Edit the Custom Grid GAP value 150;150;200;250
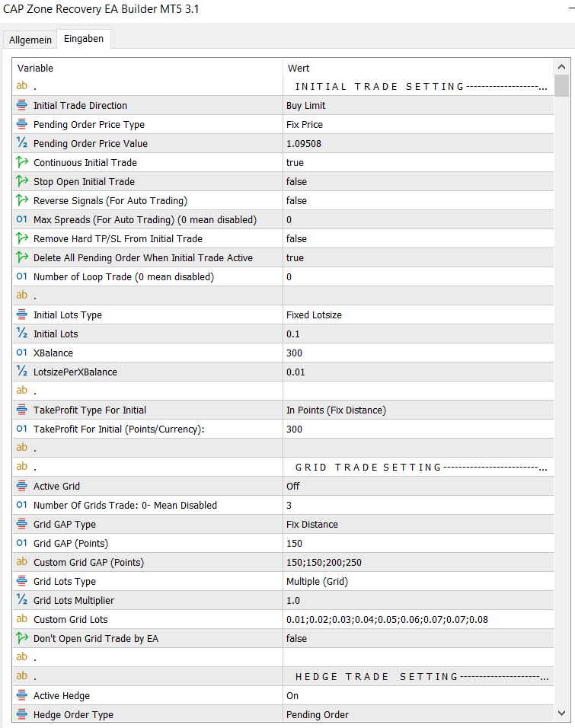 (418, 562)
